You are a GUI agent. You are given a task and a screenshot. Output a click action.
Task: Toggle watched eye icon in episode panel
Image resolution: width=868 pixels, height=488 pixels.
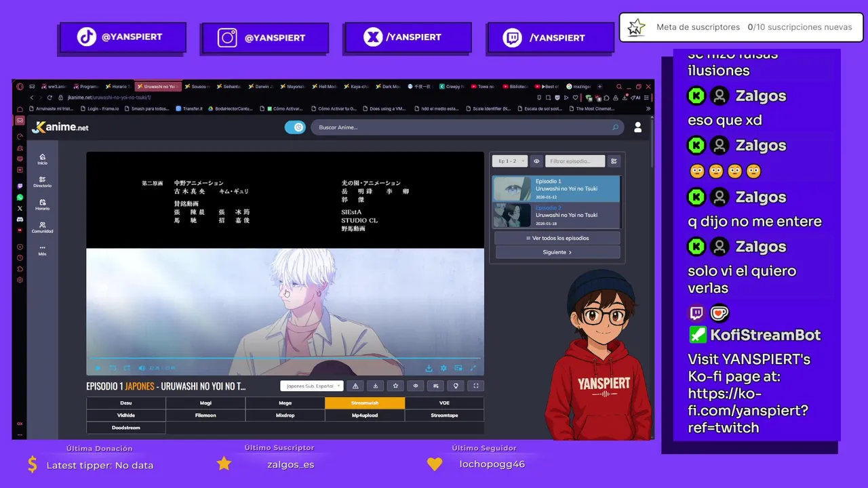pos(536,161)
